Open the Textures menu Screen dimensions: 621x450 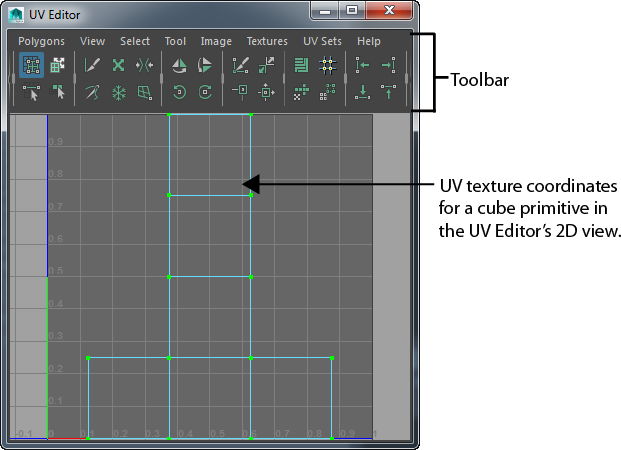click(x=267, y=41)
